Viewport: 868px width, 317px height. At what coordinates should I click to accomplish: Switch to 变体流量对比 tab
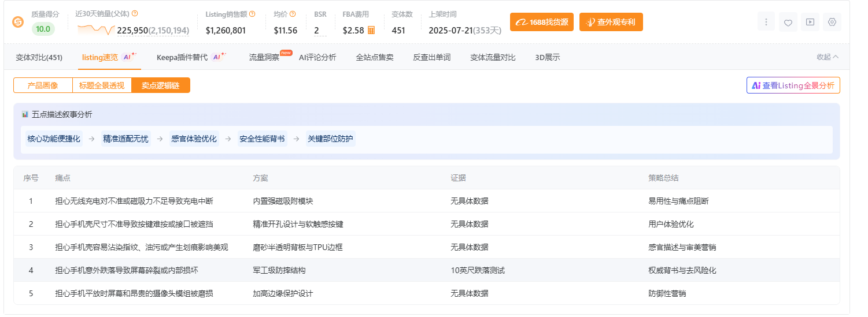click(493, 57)
